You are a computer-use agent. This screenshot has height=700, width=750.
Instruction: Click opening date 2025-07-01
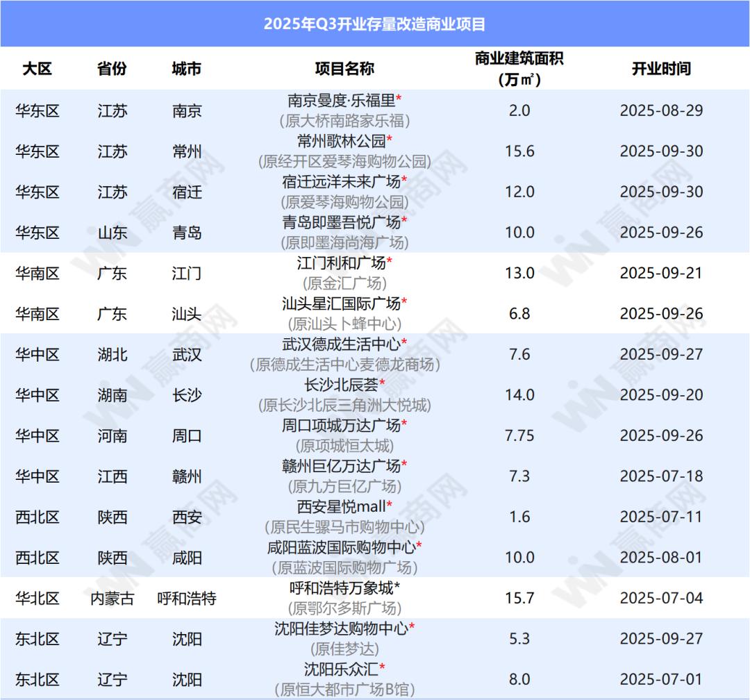click(662, 680)
